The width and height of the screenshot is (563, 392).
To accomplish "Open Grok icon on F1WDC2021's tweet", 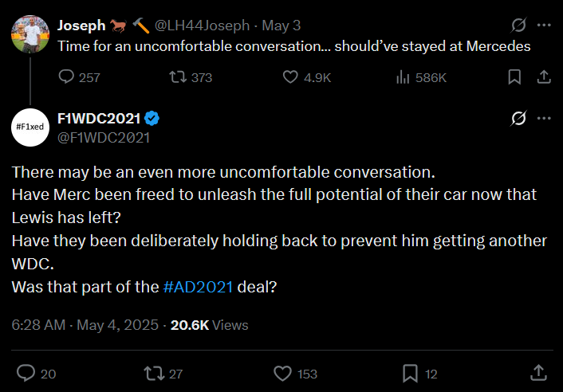I will (x=518, y=119).
